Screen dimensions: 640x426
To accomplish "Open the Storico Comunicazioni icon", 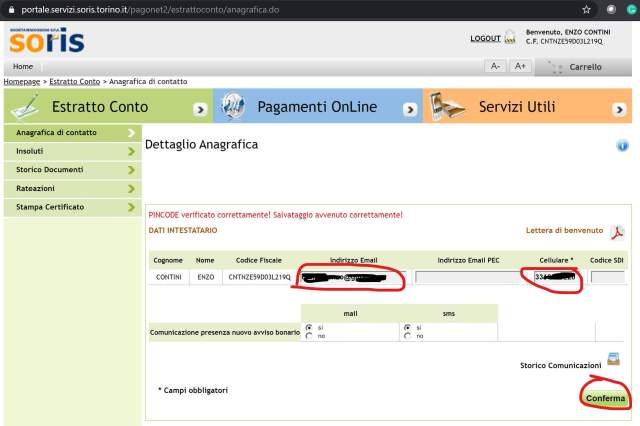I will pyautogui.click(x=613, y=360).
